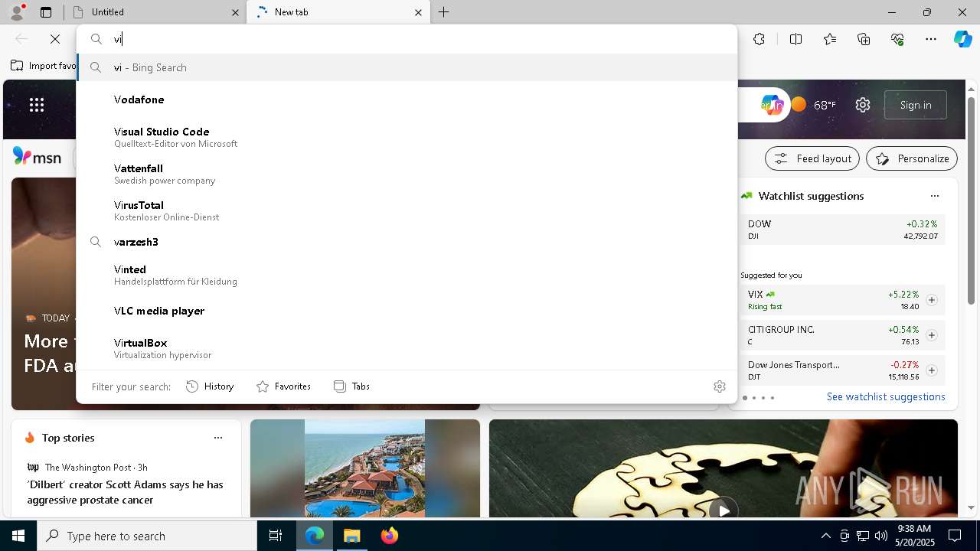Open the Favorites star toolbar icon
Image resolution: width=980 pixels, height=551 pixels.
830,39
